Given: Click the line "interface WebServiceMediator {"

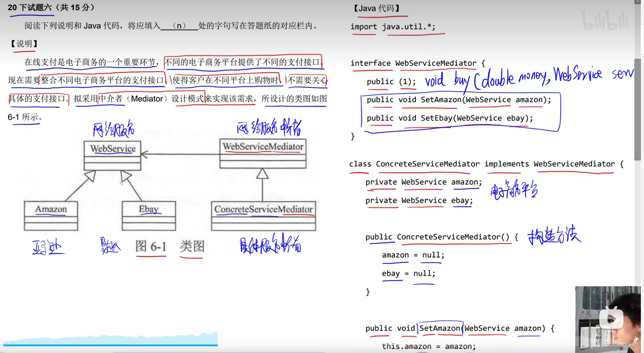Looking at the screenshot, I should tap(418, 63).
